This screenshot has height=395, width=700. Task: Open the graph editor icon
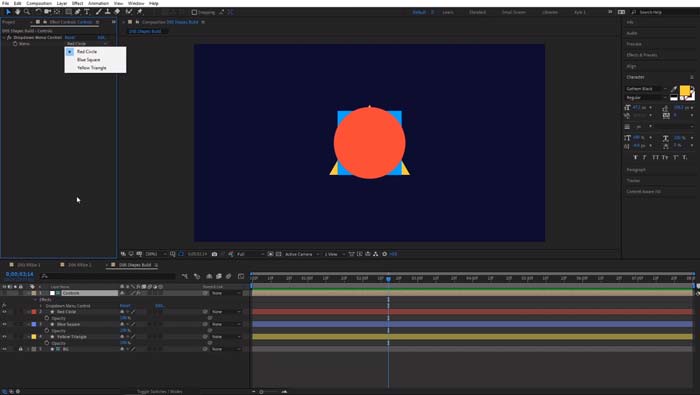coord(241,276)
